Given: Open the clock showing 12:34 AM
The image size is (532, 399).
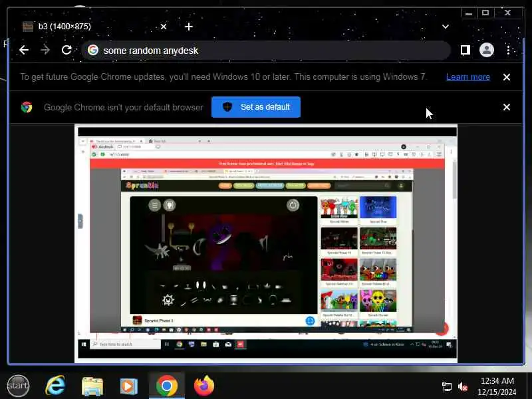Looking at the screenshot, I should [x=497, y=386].
